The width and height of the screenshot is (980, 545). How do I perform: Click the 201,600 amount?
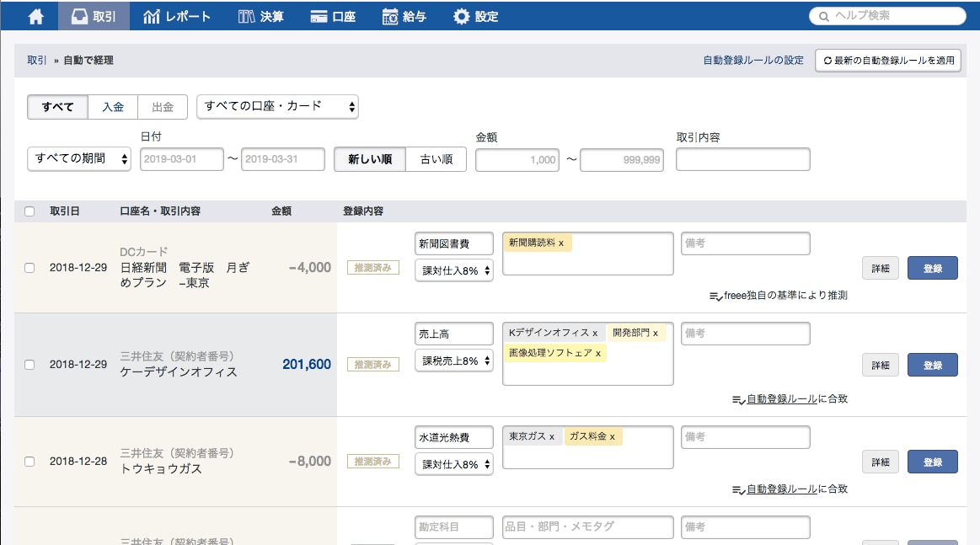[x=306, y=364]
